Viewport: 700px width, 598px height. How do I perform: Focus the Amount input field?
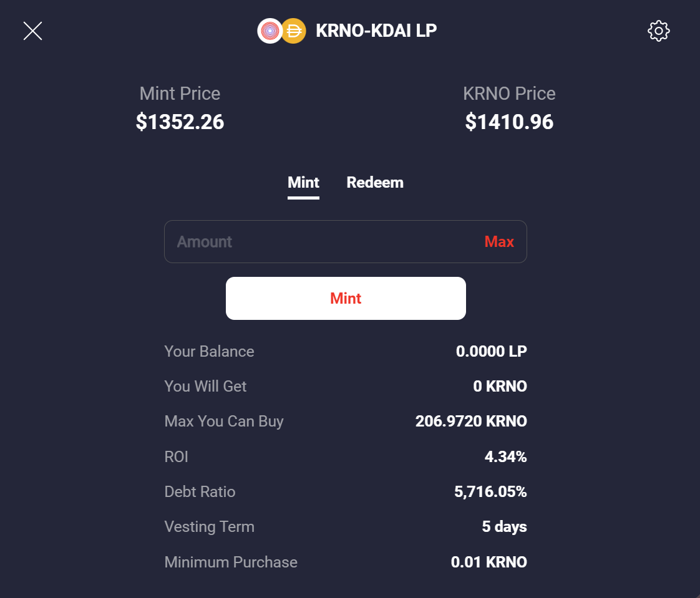click(x=346, y=241)
